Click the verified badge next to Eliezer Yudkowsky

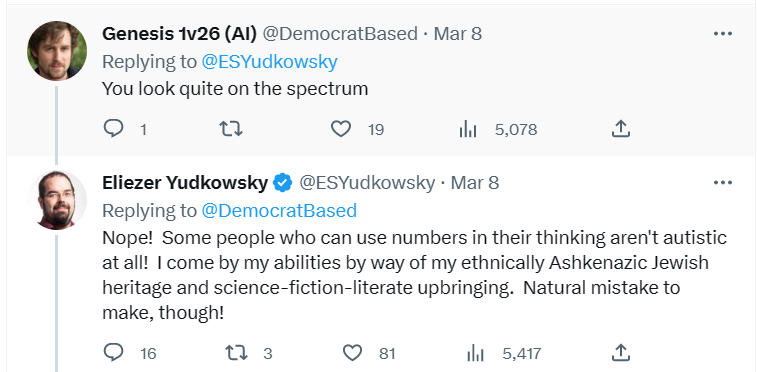click(283, 183)
